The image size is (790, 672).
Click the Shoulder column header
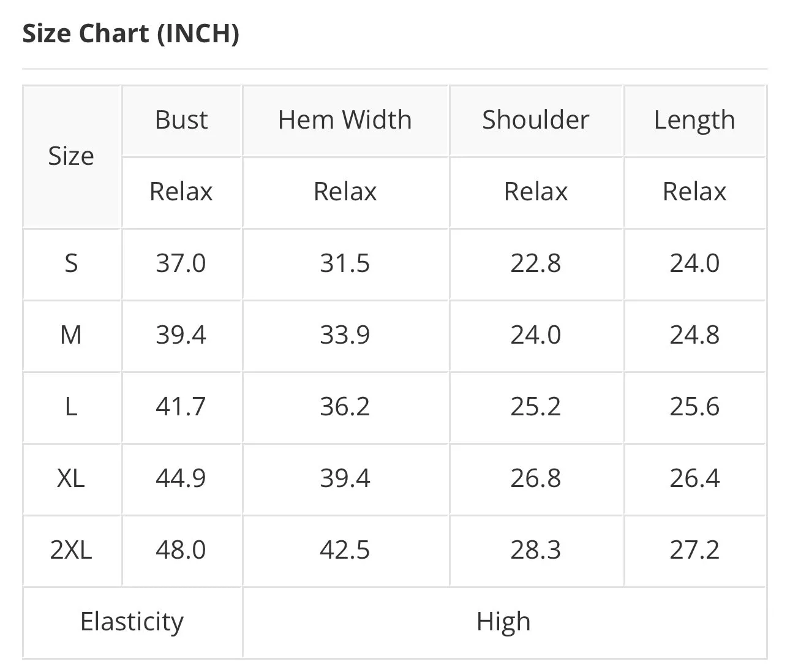tap(535, 119)
